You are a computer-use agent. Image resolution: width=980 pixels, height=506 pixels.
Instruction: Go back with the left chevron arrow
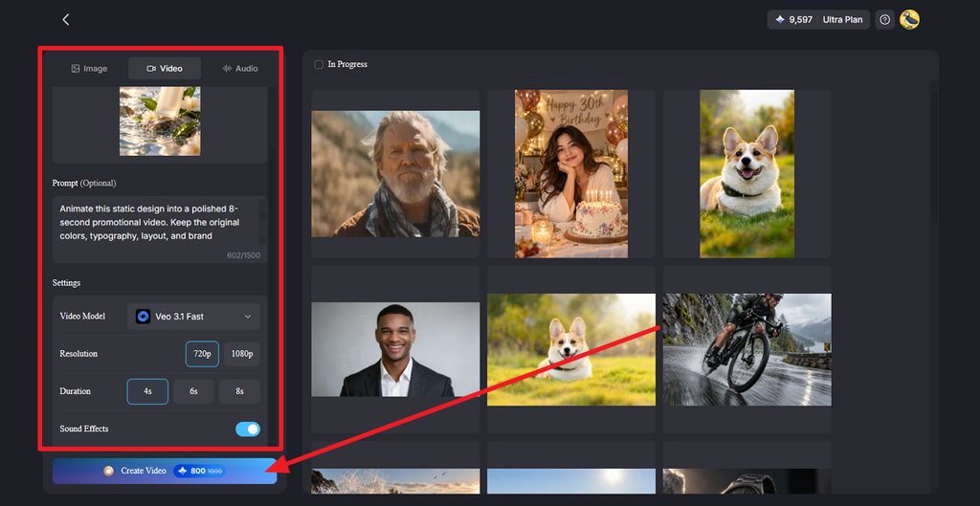click(66, 19)
